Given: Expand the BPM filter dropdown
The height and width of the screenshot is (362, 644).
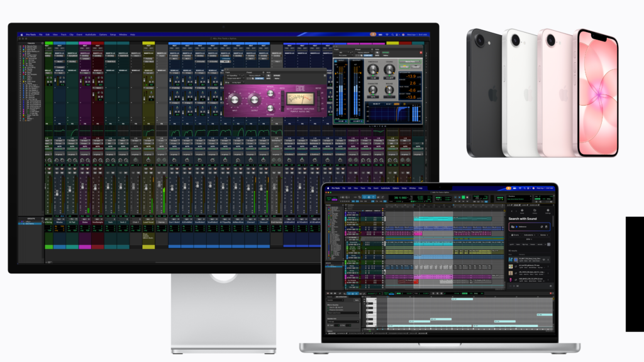Looking at the screenshot, I should tap(528, 239).
